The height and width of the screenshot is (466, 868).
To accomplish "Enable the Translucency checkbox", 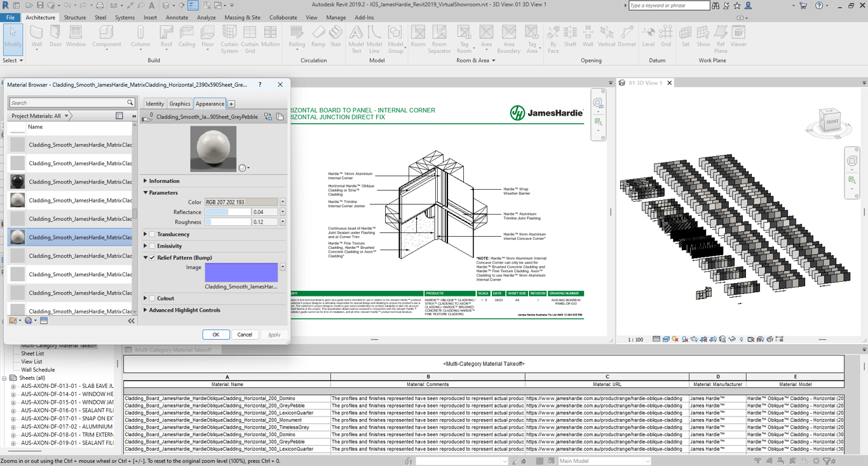I will click(153, 234).
